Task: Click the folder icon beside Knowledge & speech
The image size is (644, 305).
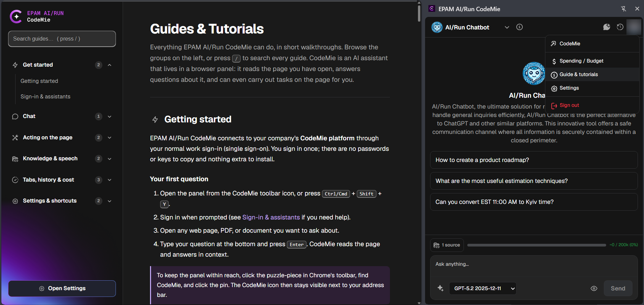Action: [15, 159]
